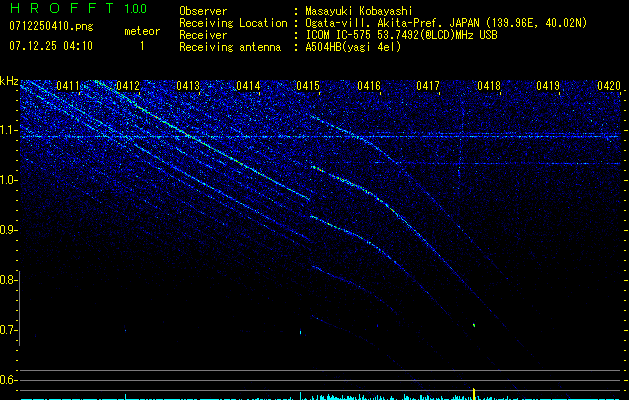This screenshot has width=629, height=400.
Task: Click the 0.9 kHz axis label
Action: [x=8, y=230]
